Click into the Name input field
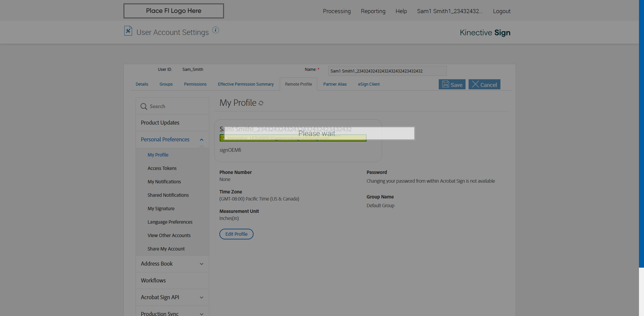The height and width of the screenshot is (316, 644). click(x=387, y=71)
